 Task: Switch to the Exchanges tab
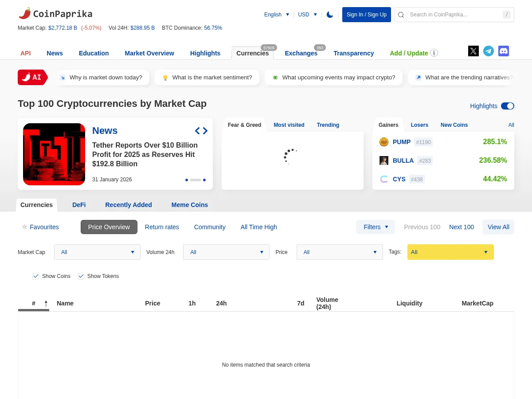[x=301, y=53]
